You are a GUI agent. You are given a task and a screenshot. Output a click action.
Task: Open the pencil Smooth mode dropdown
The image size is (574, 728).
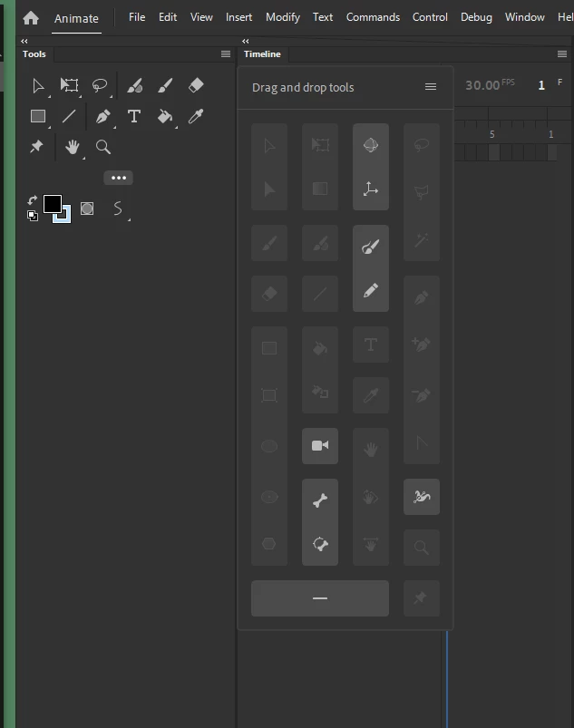click(x=119, y=209)
